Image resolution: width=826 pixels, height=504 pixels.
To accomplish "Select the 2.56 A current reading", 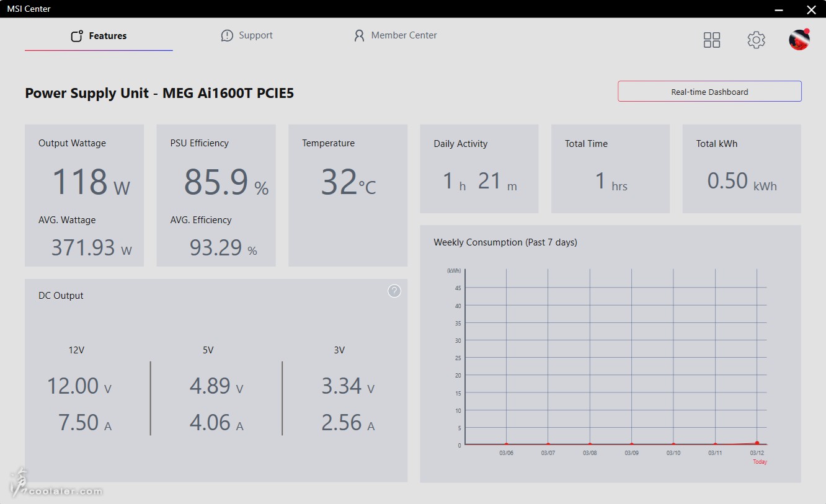I will [348, 423].
